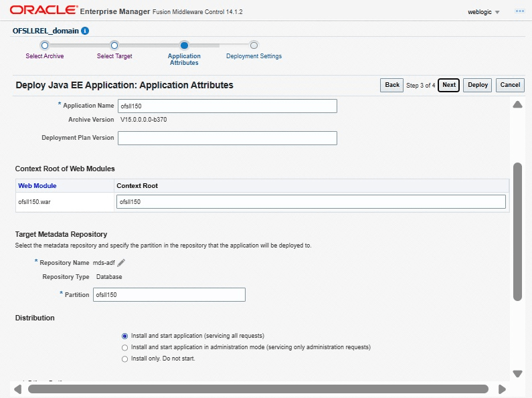Image resolution: width=532 pixels, height=398 pixels.
Task: Click the archive version V15.0.0.0.0-b370 text
Action: (143, 120)
